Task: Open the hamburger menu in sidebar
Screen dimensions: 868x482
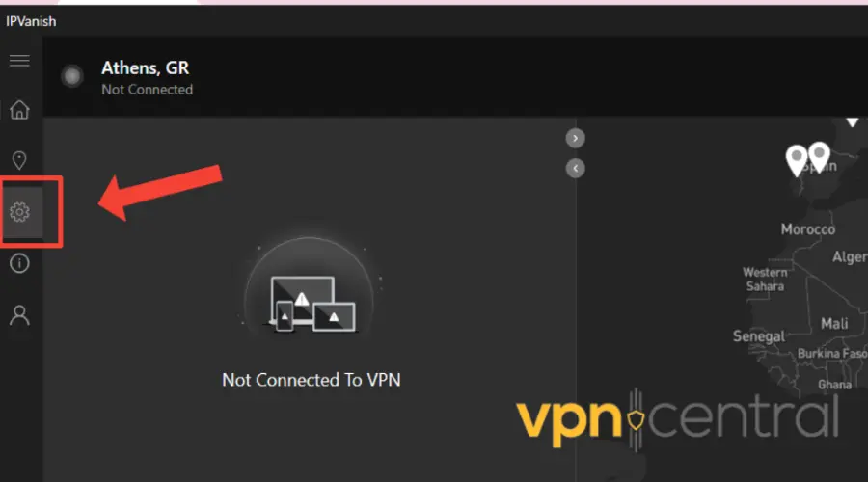Action: coord(19,61)
